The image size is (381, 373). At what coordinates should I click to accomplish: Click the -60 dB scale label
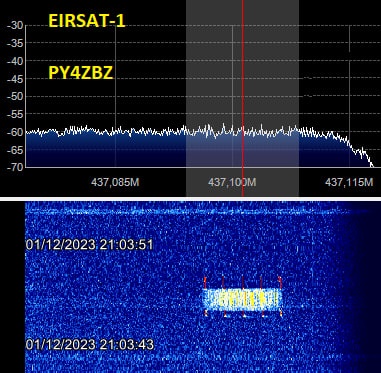click(15, 132)
